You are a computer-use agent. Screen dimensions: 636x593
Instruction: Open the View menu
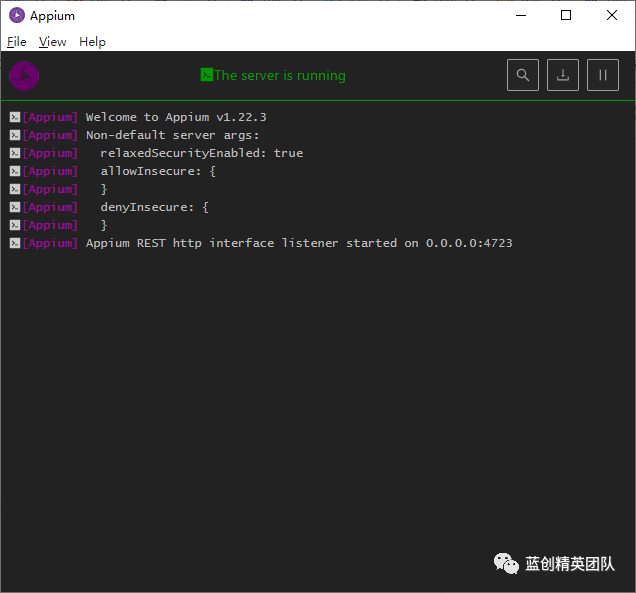[52, 42]
